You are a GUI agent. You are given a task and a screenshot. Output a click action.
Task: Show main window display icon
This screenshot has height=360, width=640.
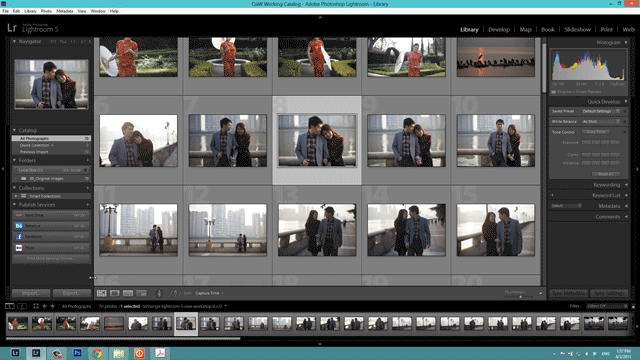point(9,306)
